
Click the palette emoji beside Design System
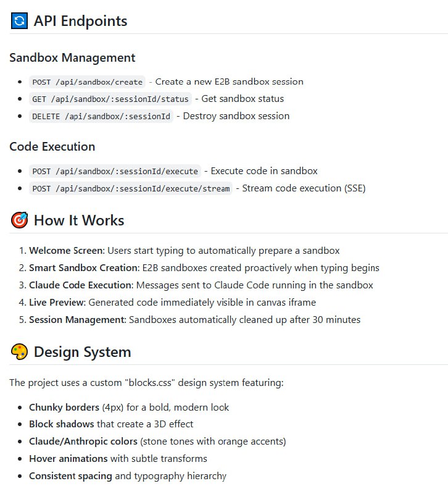pyautogui.click(x=19, y=352)
